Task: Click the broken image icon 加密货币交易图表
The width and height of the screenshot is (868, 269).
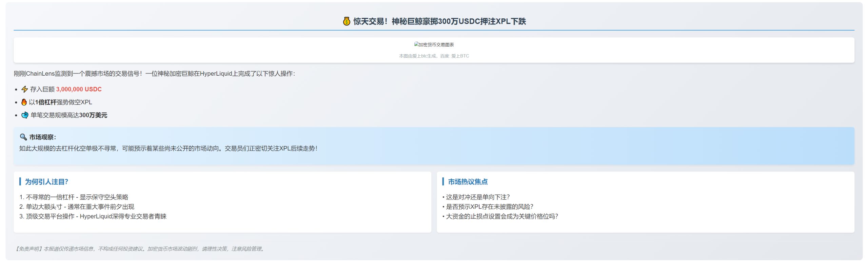Action: coord(416,44)
